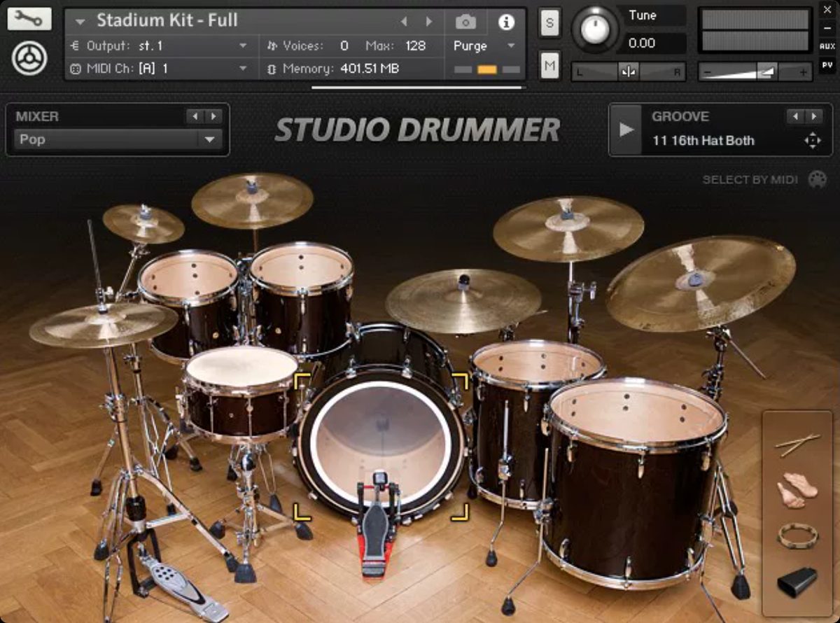
Task: Open the instrument info panel
Action: click(505, 22)
